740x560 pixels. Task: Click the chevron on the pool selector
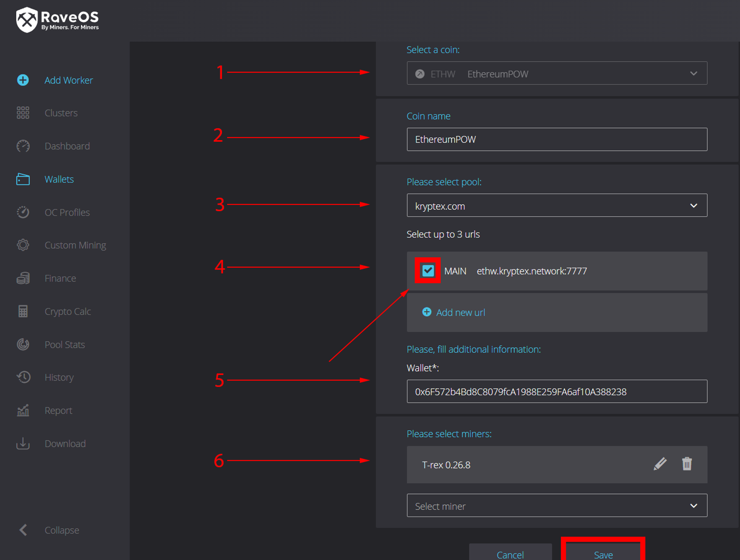click(x=693, y=205)
